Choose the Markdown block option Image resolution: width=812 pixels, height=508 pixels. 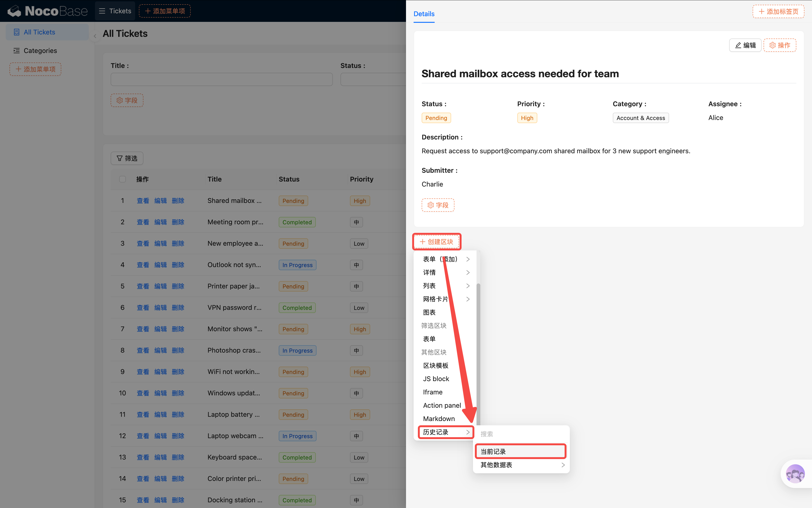tap(439, 419)
